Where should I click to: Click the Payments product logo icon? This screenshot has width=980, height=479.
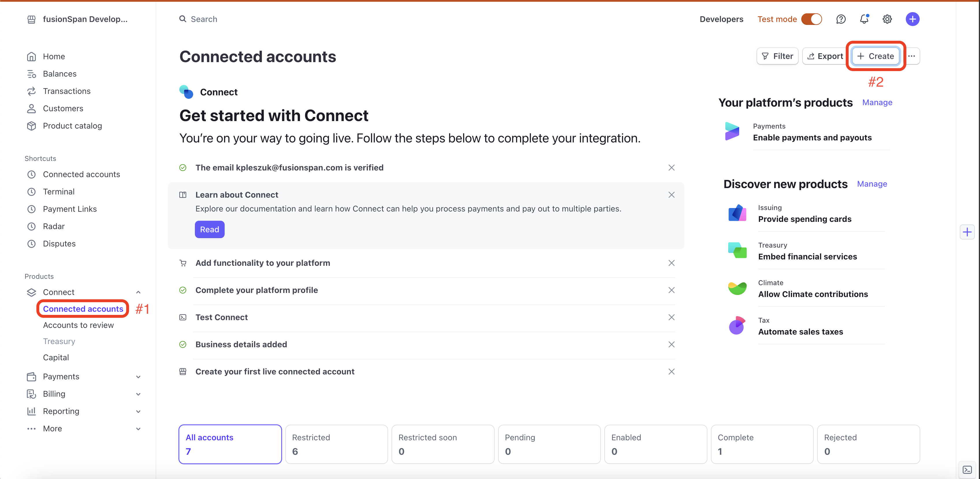click(x=732, y=131)
